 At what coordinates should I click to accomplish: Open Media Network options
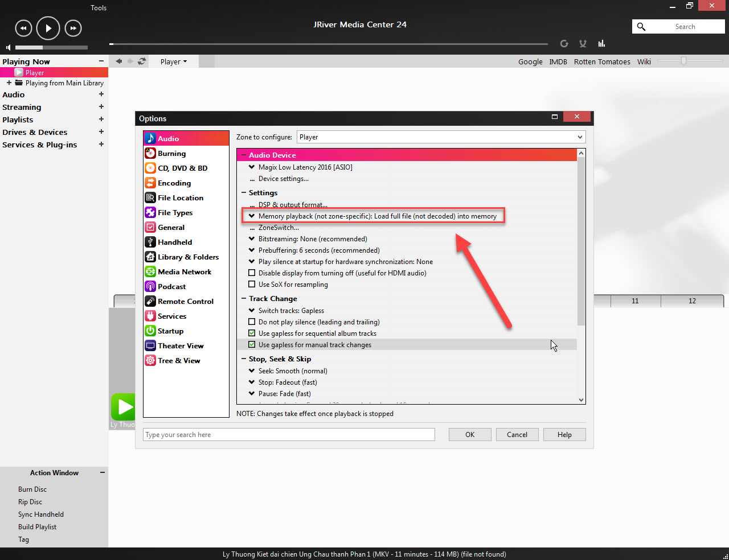pos(186,271)
